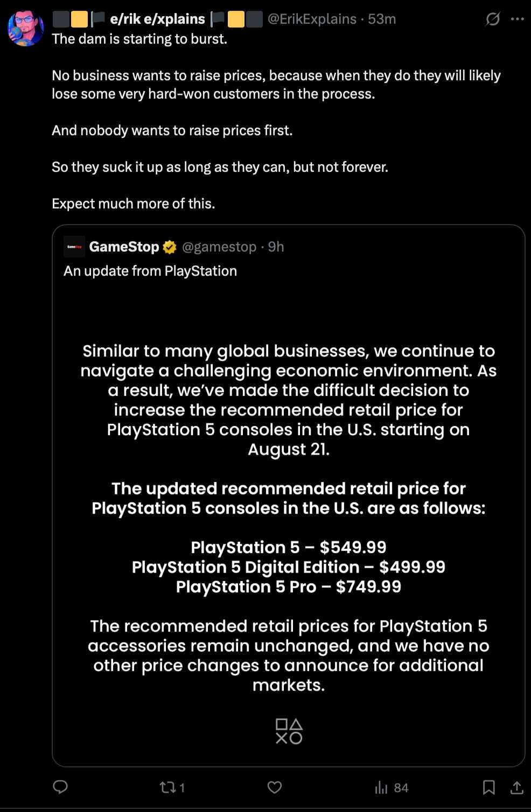The width and height of the screenshot is (531, 812).
Task: Open the reply composer via speech bubble icon
Action: click(60, 787)
